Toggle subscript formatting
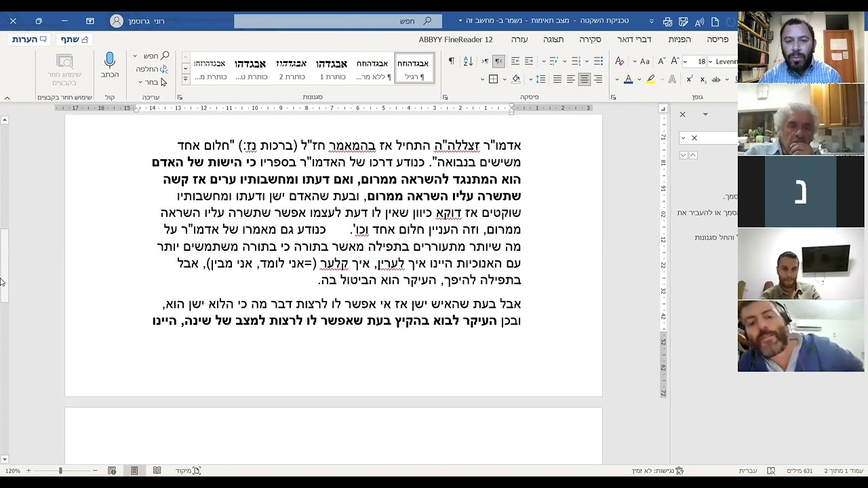Screen dimensions: 868x488 coord(703,79)
